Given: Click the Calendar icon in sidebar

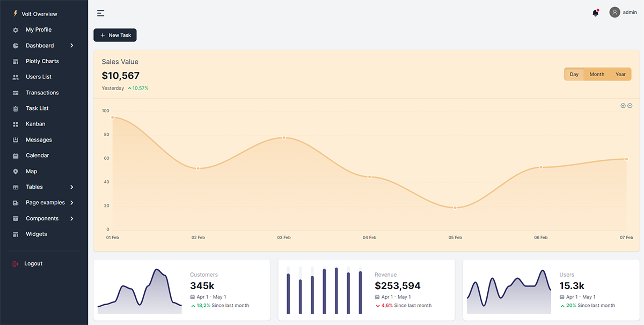Looking at the screenshot, I should (x=16, y=156).
